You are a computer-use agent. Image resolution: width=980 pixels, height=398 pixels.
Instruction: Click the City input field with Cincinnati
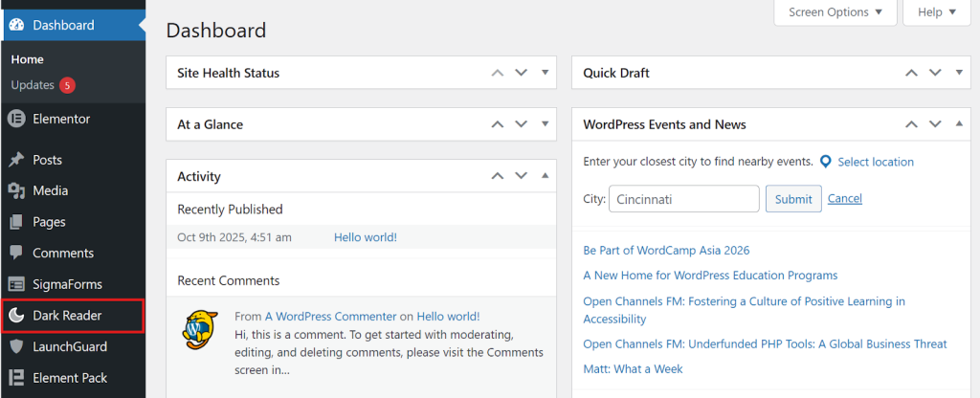[x=683, y=199]
